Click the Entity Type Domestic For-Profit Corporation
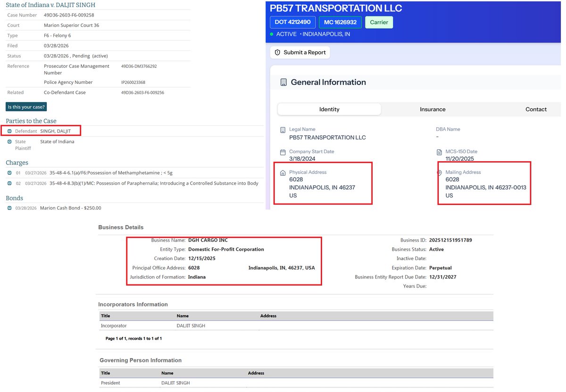566x392 pixels. coord(226,249)
